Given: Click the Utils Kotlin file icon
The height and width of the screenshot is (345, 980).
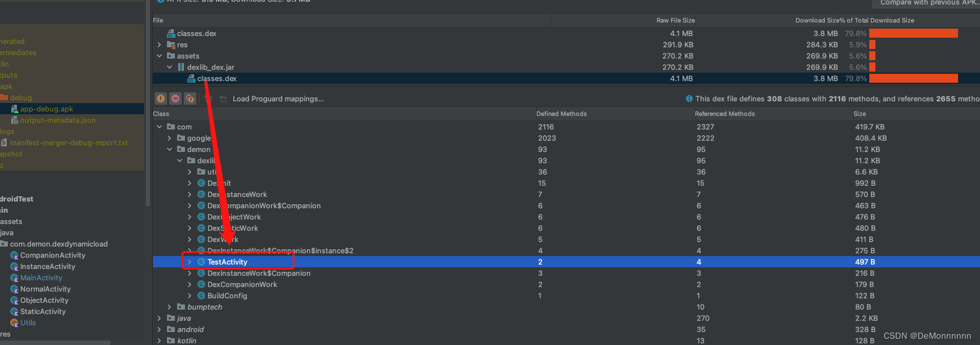Looking at the screenshot, I should 15,323.
